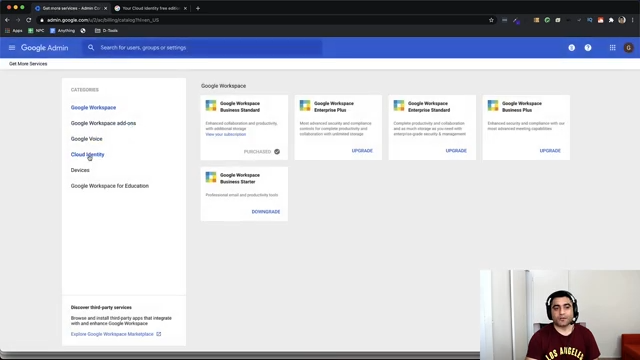Click the Discover third-party services heading
The width and height of the screenshot is (640, 360).
pos(101,307)
